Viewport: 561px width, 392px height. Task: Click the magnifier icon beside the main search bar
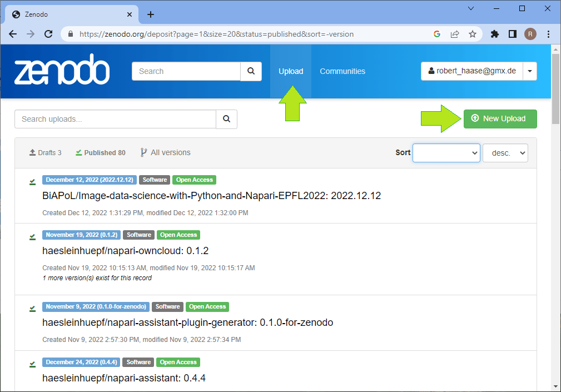click(251, 71)
